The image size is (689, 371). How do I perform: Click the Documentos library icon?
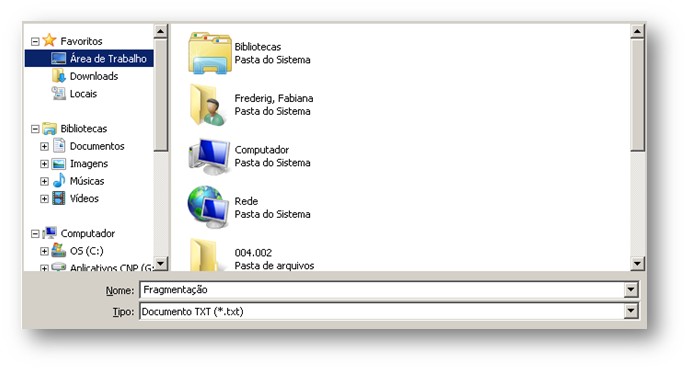(x=59, y=145)
